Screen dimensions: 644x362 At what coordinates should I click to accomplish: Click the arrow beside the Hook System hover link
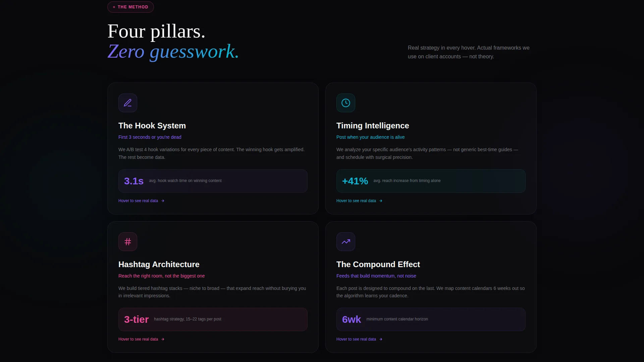(163, 201)
